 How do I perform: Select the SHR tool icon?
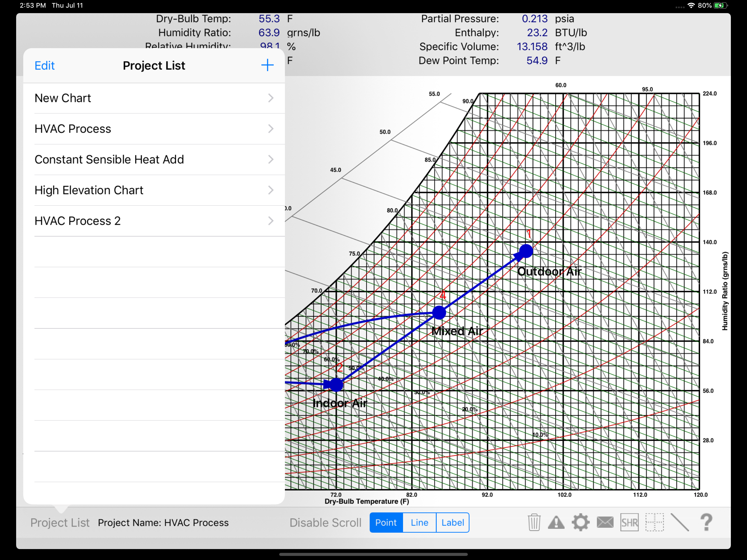point(629,522)
